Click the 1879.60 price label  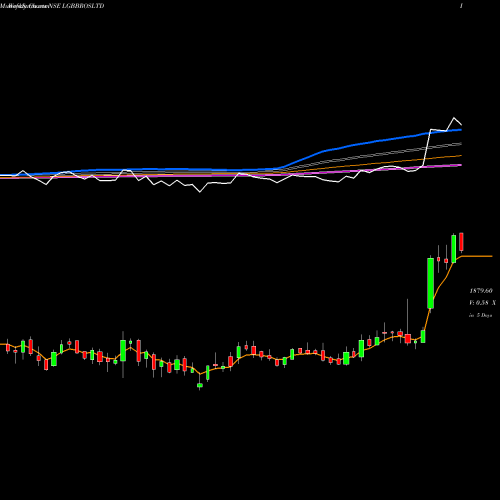coord(481,291)
